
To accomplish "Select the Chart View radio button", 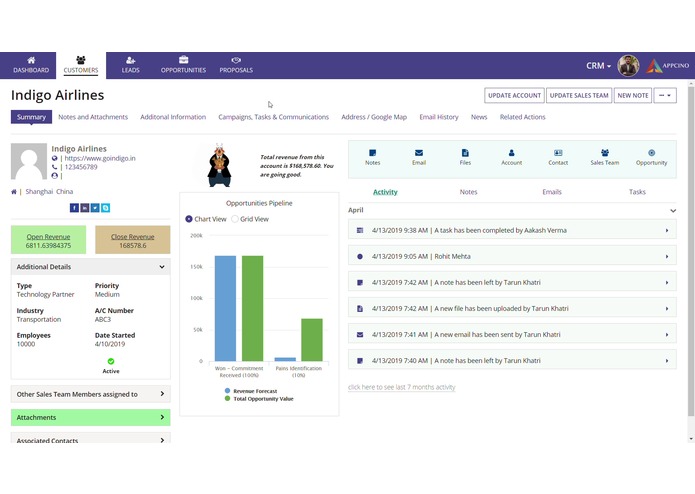I will pyautogui.click(x=189, y=219).
